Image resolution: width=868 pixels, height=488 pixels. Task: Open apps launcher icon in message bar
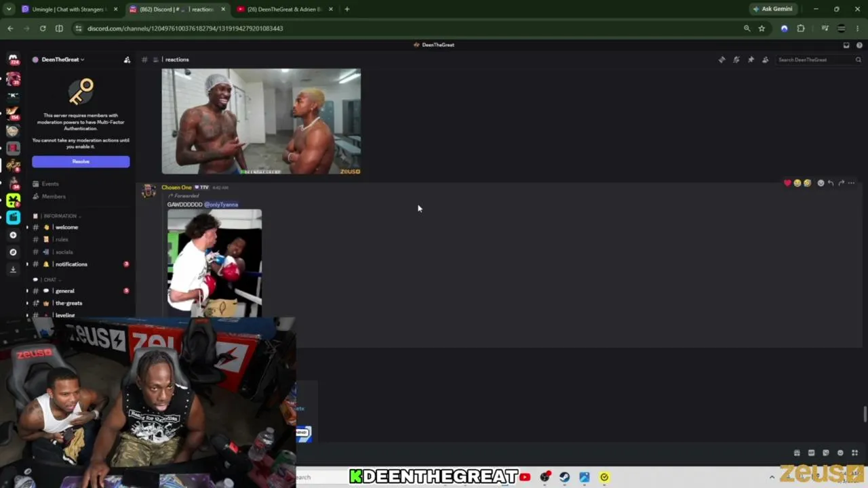[x=854, y=453]
